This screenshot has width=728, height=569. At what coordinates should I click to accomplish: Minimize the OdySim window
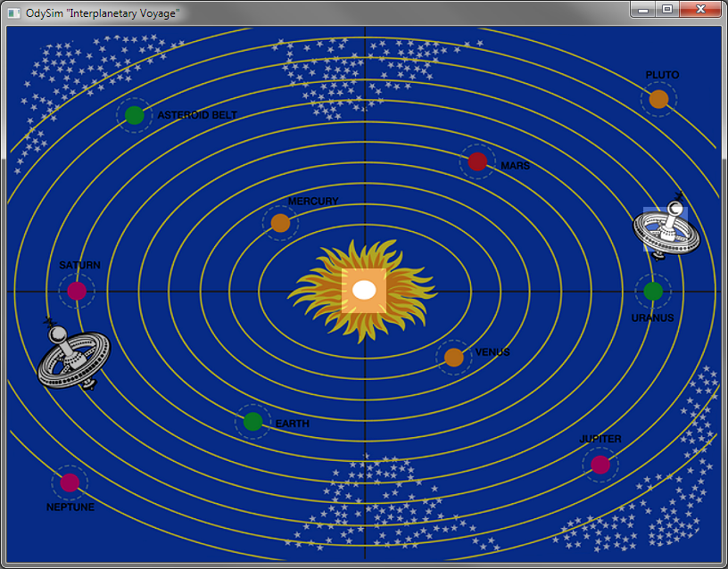(x=643, y=9)
